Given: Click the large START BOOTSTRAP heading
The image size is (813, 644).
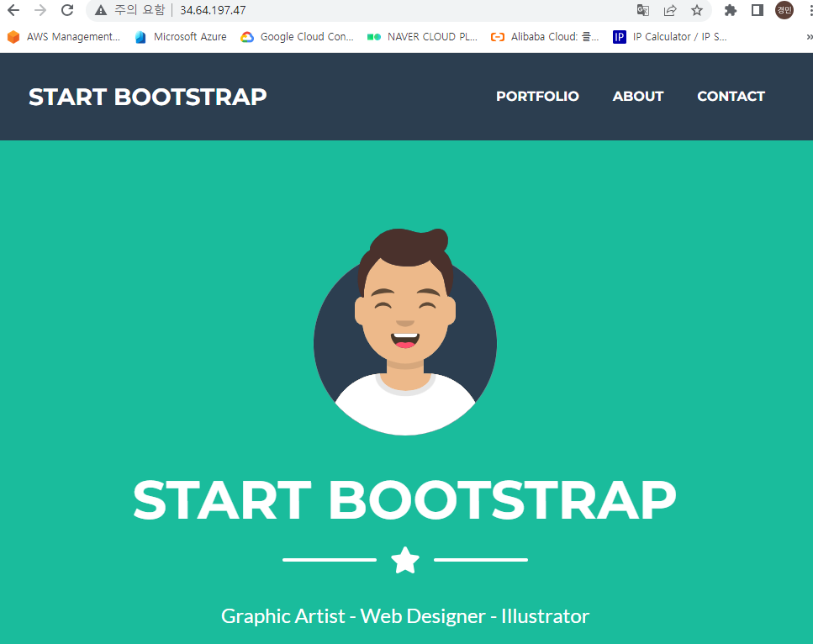Looking at the screenshot, I should [x=405, y=500].
